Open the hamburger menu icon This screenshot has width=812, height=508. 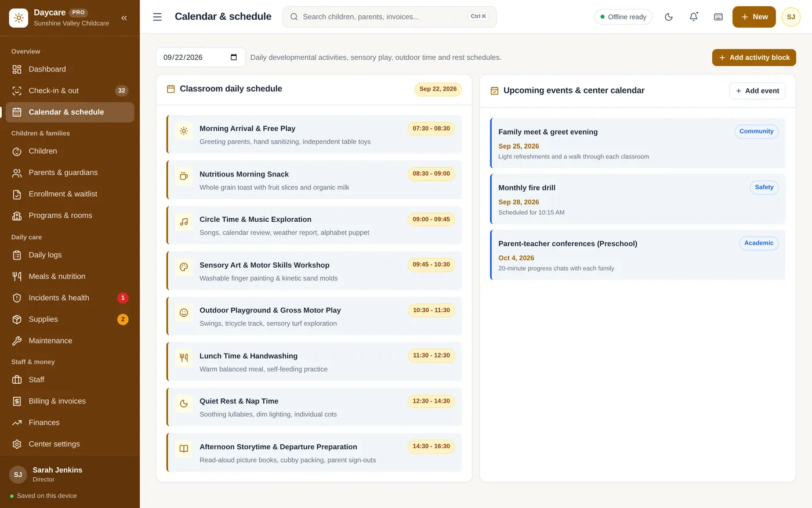tap(157, 17)
